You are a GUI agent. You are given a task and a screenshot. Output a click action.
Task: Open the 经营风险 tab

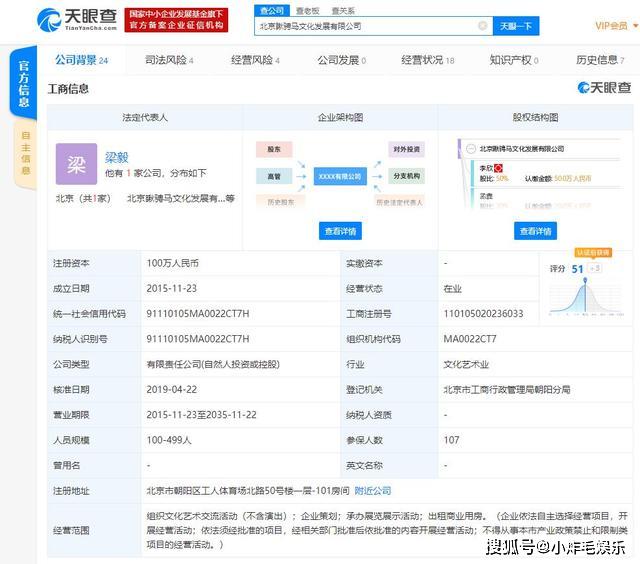point(255,60)
